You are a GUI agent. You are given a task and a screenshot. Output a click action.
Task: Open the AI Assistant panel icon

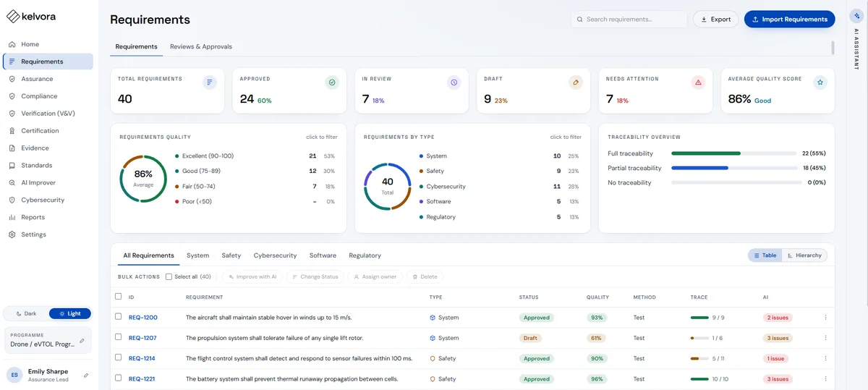[x=857, y=16]
